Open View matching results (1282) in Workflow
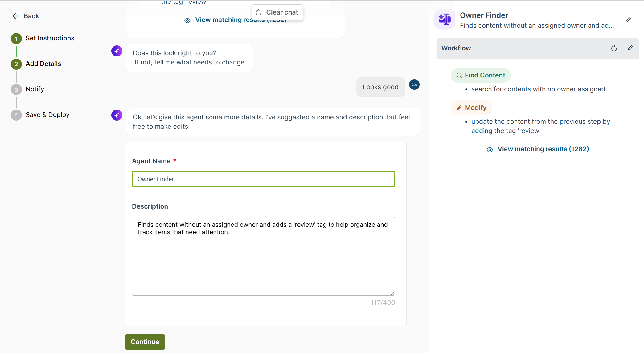Image resolution: width=644 pixels, height=353 pixels. 543,149
